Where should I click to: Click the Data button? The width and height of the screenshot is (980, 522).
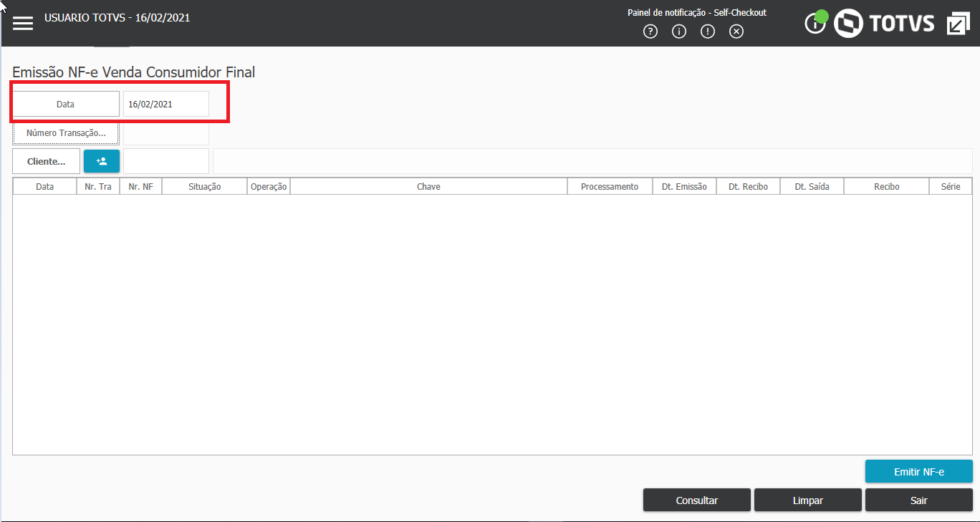click(x=66, y=104)
